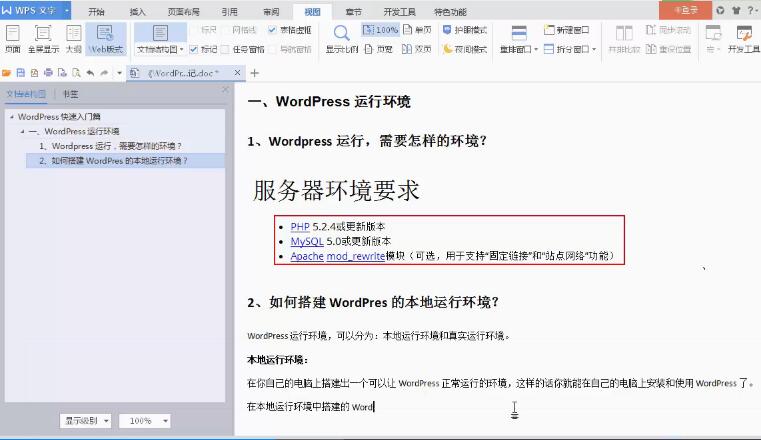The height and width of the screenshot is (440, 761).
Task: Follow the mod_rewrite hyperlink
Action: 356,256
